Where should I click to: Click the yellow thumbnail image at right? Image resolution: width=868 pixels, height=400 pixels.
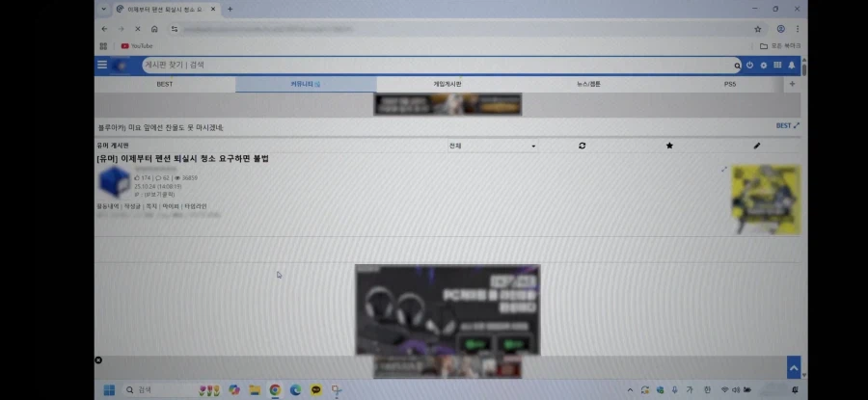[x=766, y=200]
